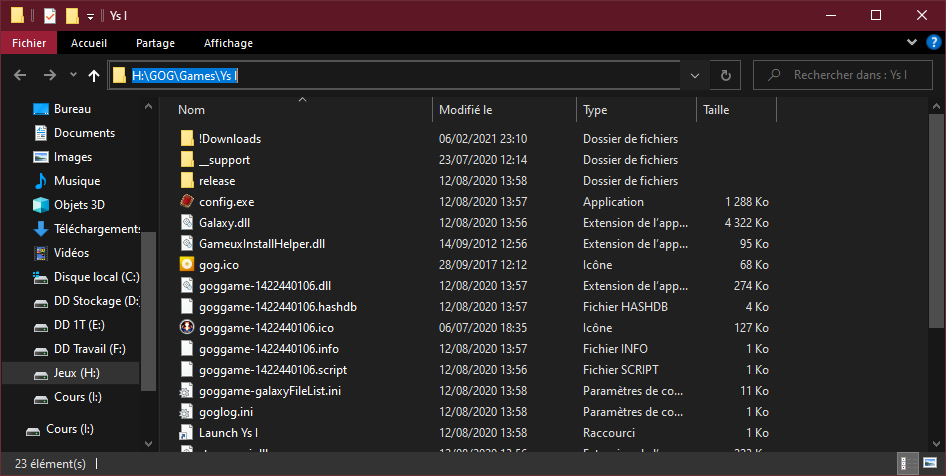Click the config.exe application icon
The image size is (946, 476).
tap(187, 202)
